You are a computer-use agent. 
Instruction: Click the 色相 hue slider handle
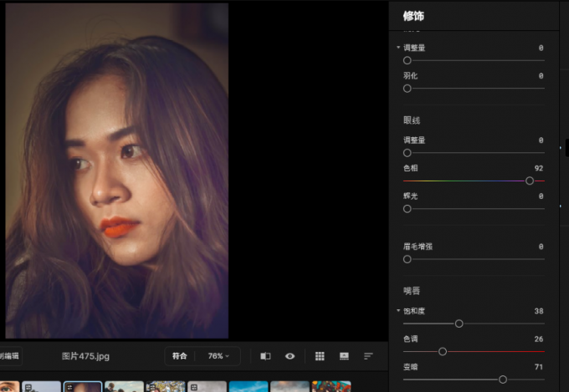pyautogui.click(x=530, y=181)
